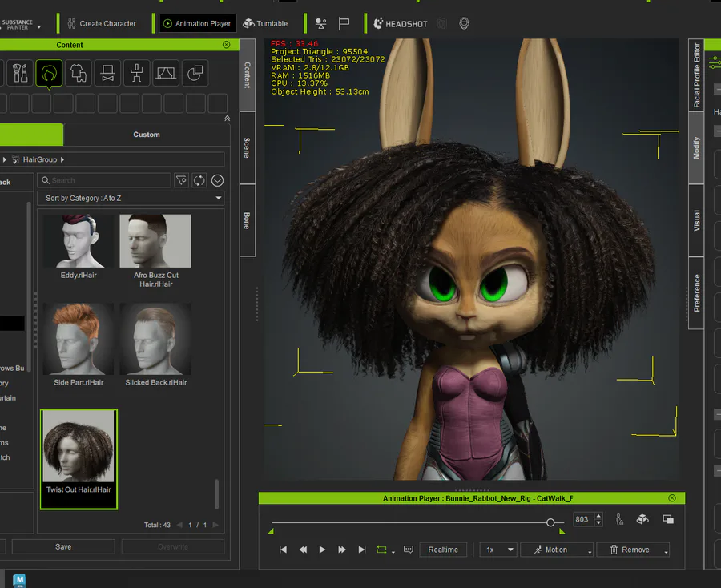Screen dimensions: 721x588
Task: Go to previous content page arrow
Action: point(179,525)
